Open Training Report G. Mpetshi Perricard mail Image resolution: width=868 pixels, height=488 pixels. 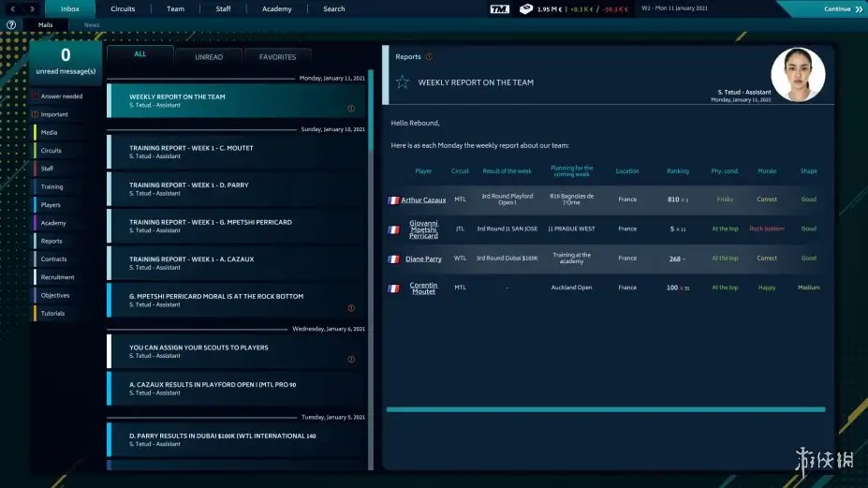tap(237, 226)
